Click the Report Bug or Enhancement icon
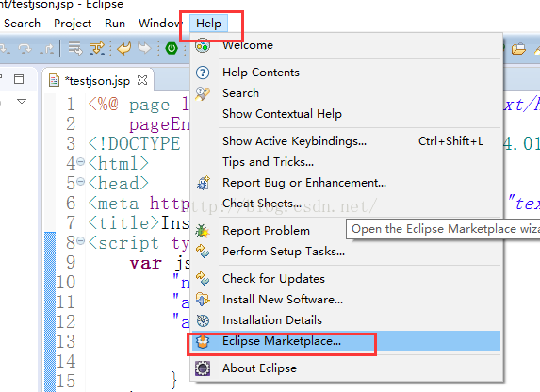 tap(203, 183)
